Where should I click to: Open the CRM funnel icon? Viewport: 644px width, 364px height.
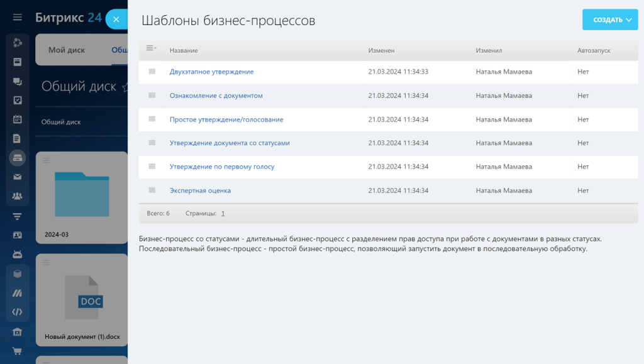coord(17,216)
